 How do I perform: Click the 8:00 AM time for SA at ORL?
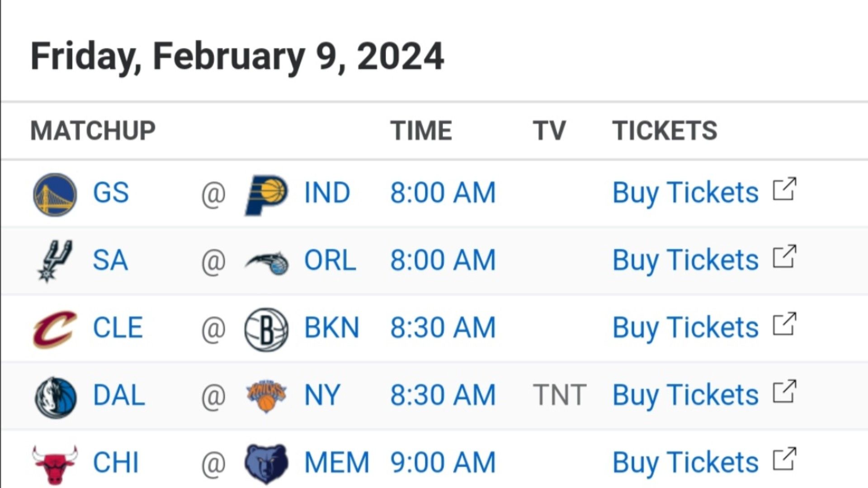pos(443,260)
